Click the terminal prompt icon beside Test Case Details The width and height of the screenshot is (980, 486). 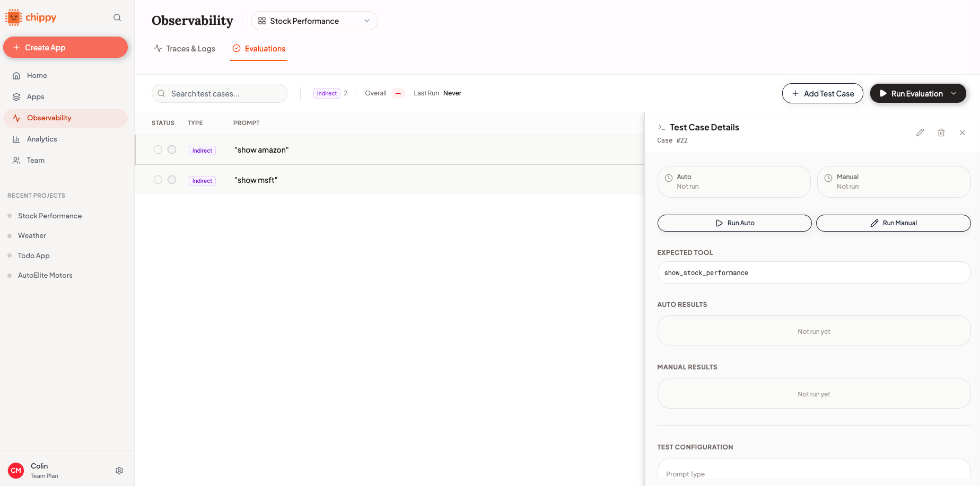point(661,127)
